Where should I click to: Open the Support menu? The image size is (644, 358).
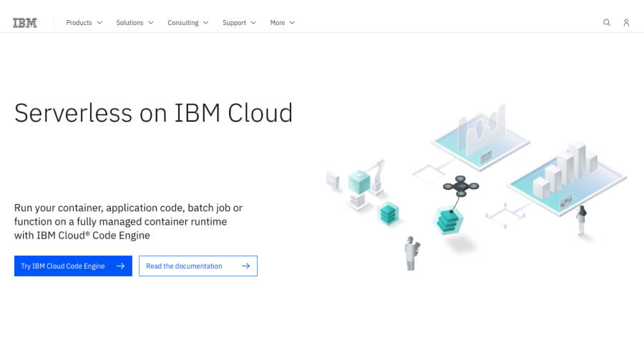(240, 23)
